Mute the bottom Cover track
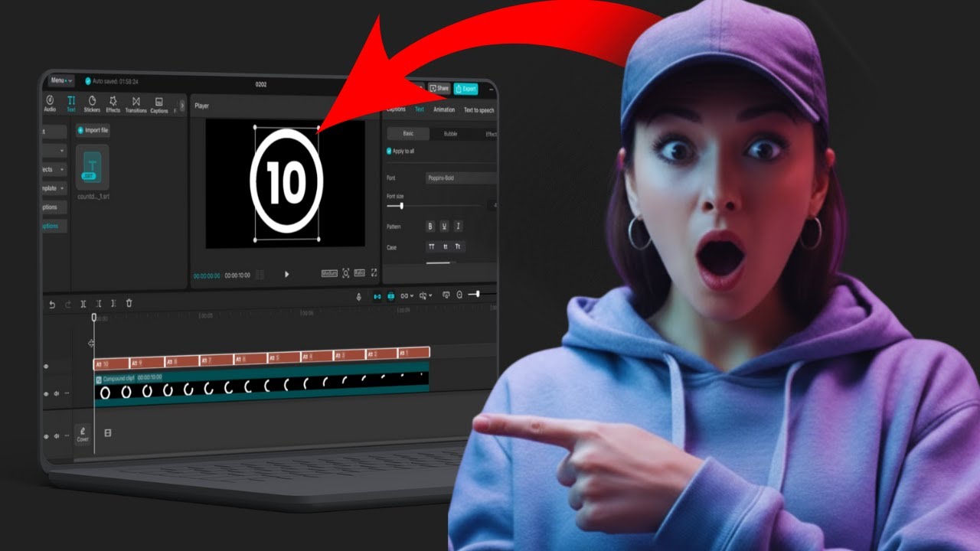 point(57,436)
